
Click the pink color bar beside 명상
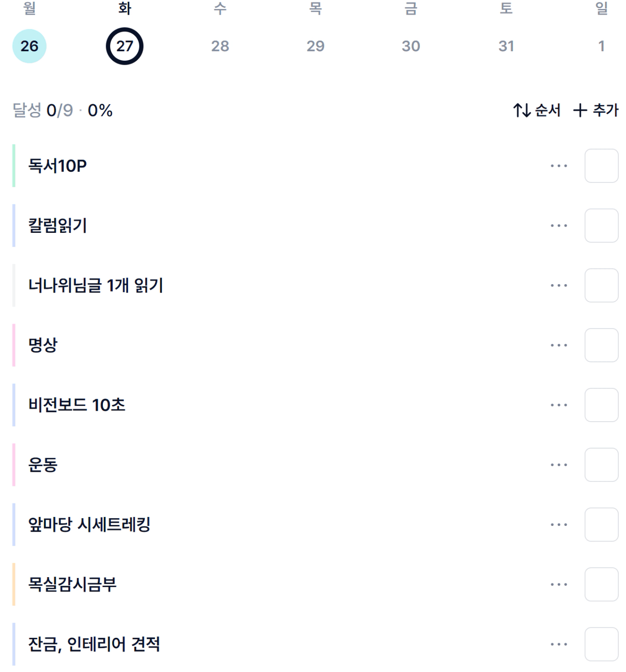coord(14,345)
